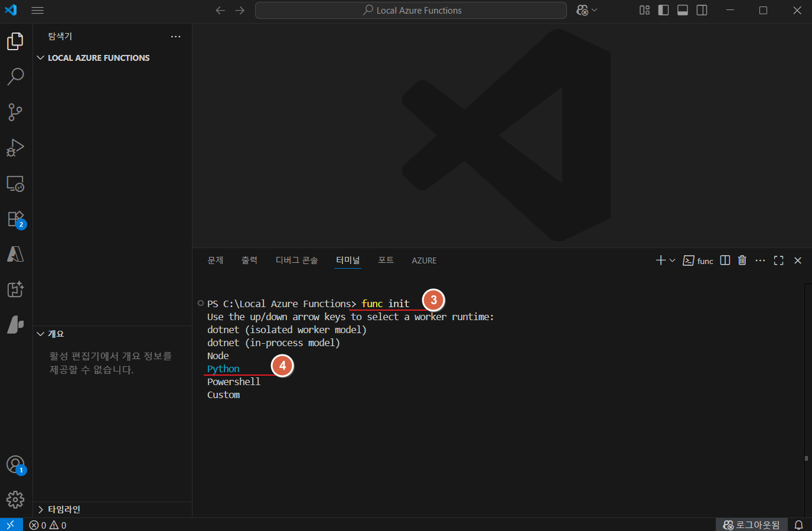812x531 pixels.
Task: Switch to the 문제 tab
Action: [x=216, y=260]
